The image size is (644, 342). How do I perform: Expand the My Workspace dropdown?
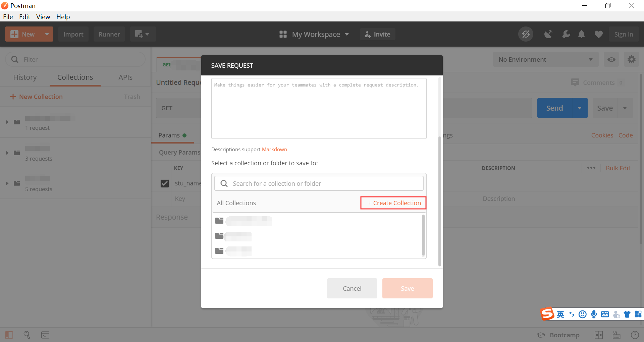(x=314, y=34)
